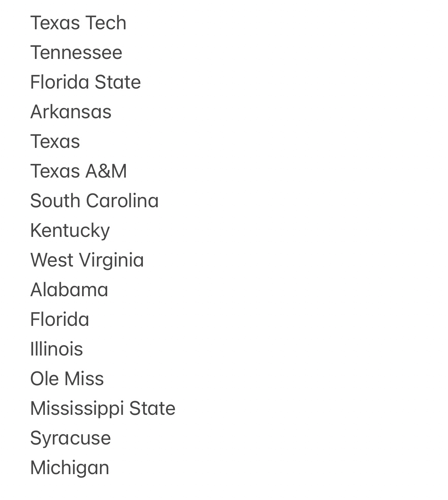Select Kentucky in the list
448x500 pixels.
70,230
